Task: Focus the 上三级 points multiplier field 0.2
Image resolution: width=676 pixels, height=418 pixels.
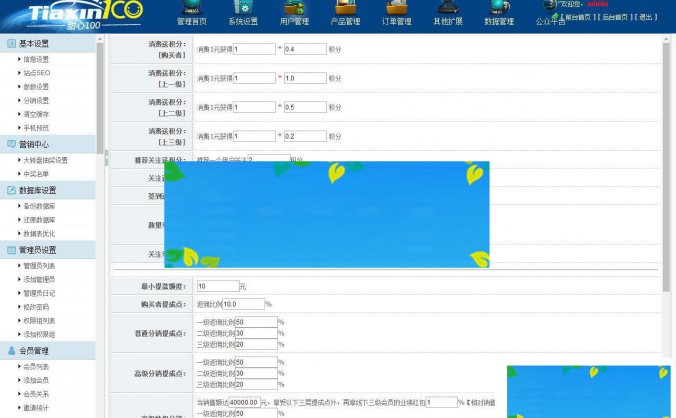Action: 305,136
